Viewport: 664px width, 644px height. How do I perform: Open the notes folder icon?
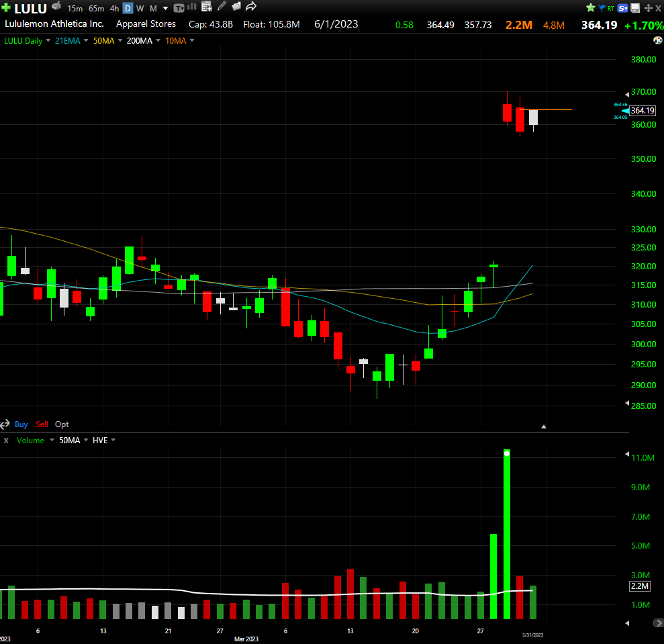(x=236, y=6)
